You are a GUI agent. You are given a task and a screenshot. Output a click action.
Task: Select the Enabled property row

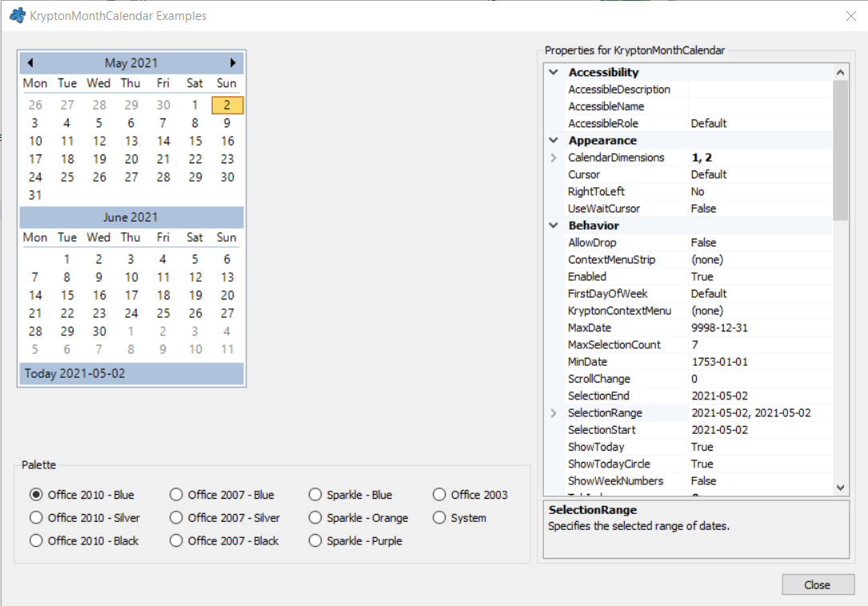coord(700,276)
